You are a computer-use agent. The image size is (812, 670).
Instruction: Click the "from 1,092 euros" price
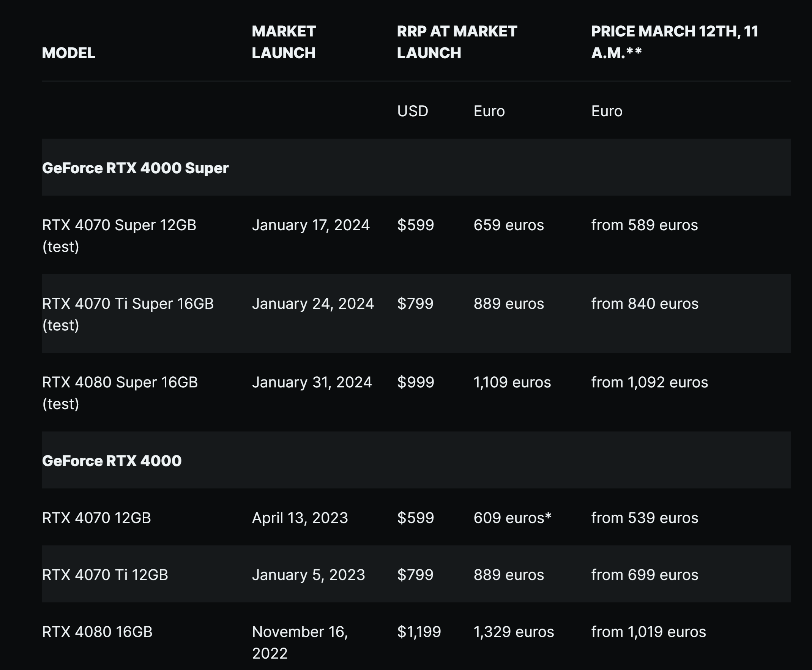point(649,382)
